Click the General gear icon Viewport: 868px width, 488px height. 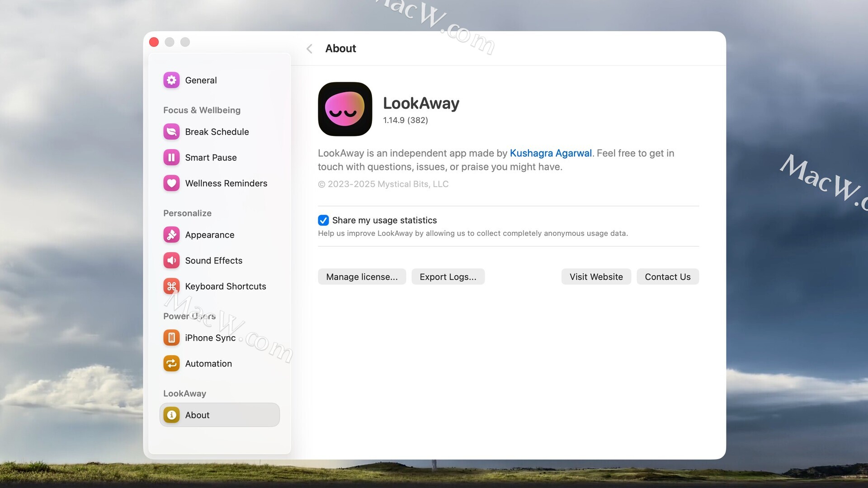[171, 80]
